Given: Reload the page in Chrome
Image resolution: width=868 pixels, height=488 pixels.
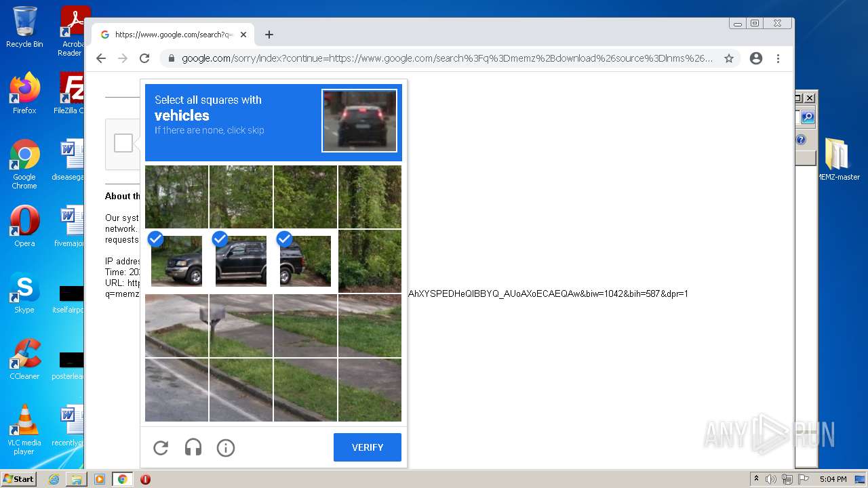Looking at the screenshot, I should point(144,58).
